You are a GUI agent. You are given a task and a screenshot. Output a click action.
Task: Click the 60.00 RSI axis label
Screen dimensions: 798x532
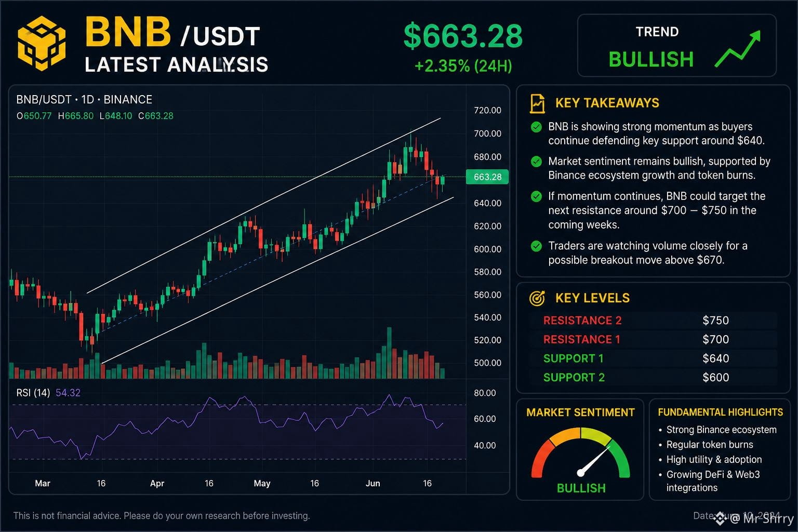(485, 419)
